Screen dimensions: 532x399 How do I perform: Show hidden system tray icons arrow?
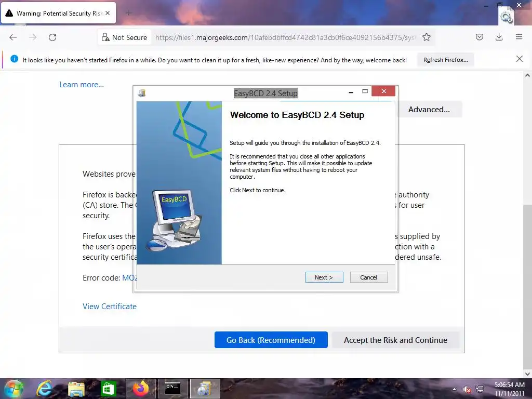(x=454, y=389)
